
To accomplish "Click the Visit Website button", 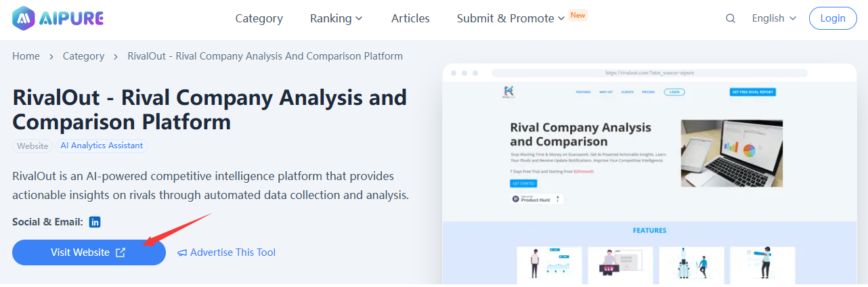I will click(89, 252).
